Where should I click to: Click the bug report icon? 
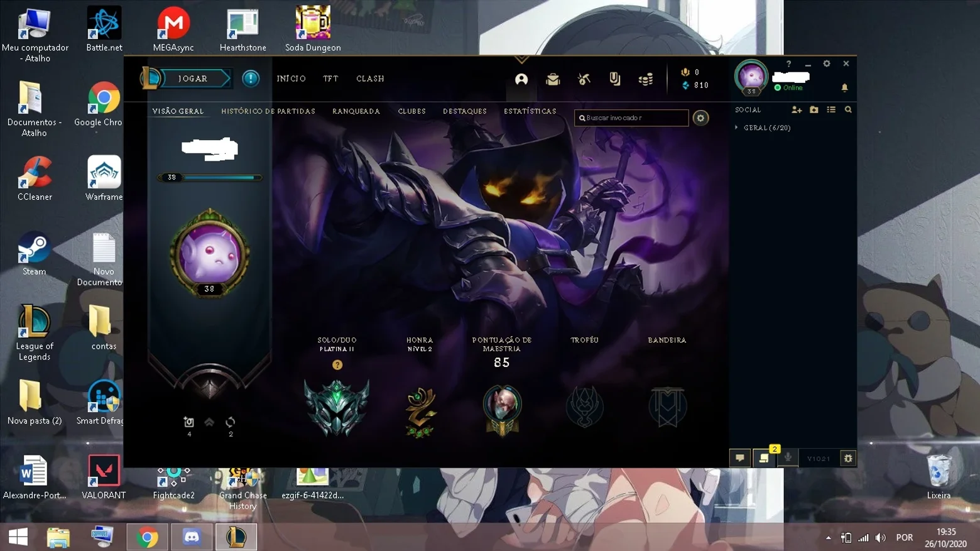point(848,458)
